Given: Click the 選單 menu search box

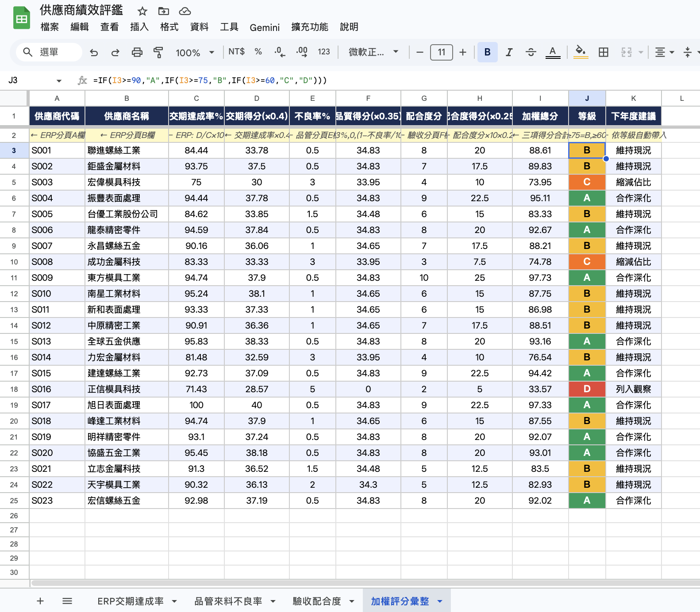Looking at the screenshot, I should (49, 52).
